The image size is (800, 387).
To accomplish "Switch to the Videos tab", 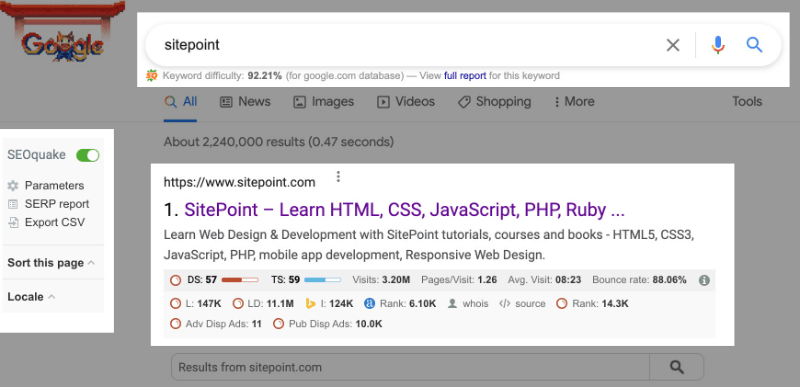I will point(406,101).
